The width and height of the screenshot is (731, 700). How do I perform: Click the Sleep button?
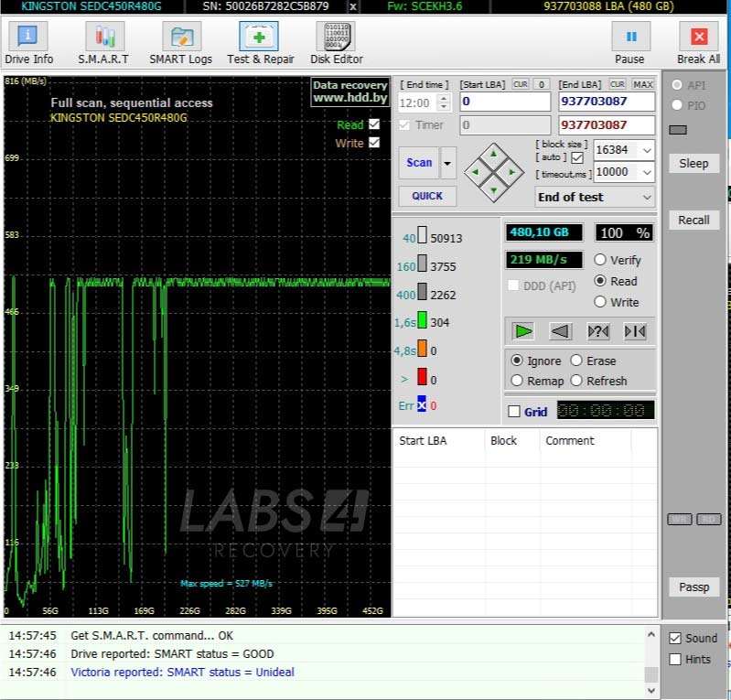[x=693, y=163]
